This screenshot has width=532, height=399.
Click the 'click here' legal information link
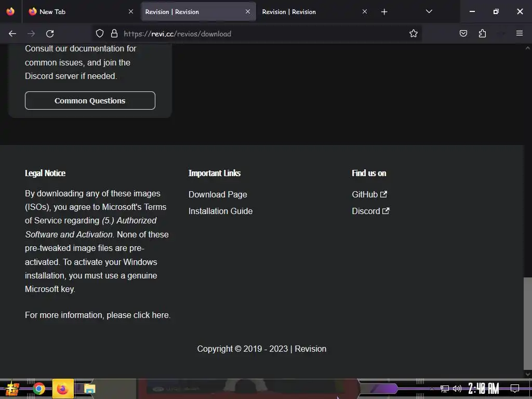151,315
